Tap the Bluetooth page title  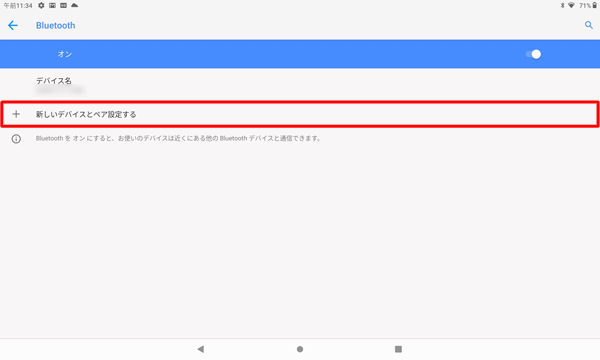tap(55, 26)
